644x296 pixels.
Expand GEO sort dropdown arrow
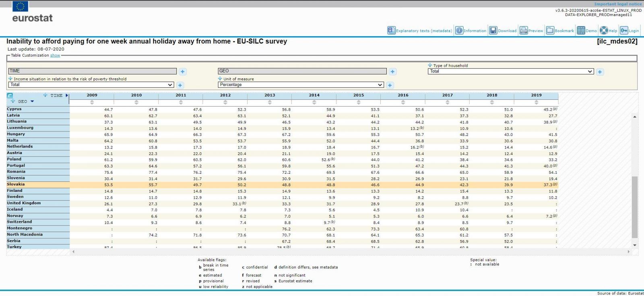point(32,101)
